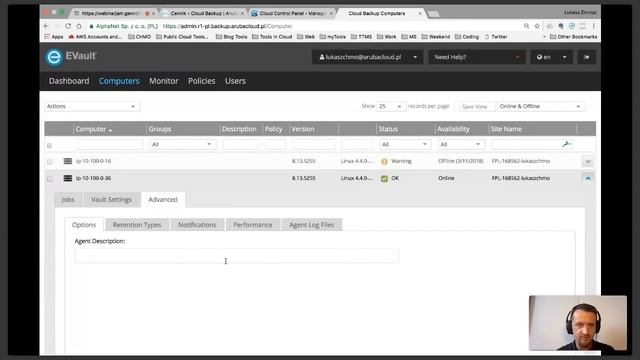Click server icon for ip-10-100-0-16
This screenshot has width=640, height=360.
click(68, 161)
